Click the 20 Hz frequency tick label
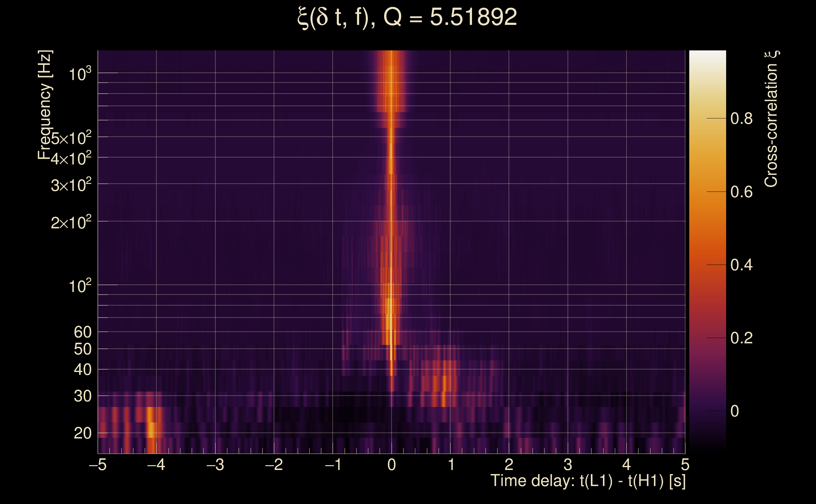This screenshot has width=816, height=504. (82, 433)
